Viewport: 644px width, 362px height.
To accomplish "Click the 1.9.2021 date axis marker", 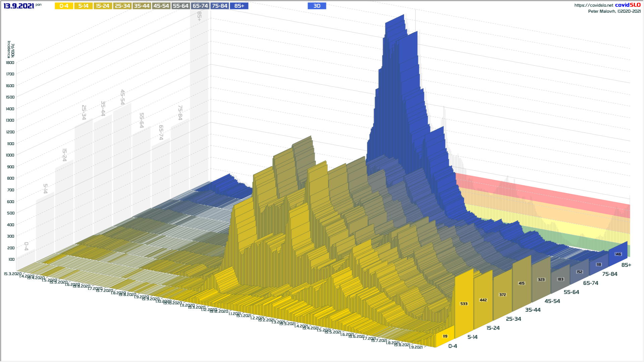I will [416, 347].
